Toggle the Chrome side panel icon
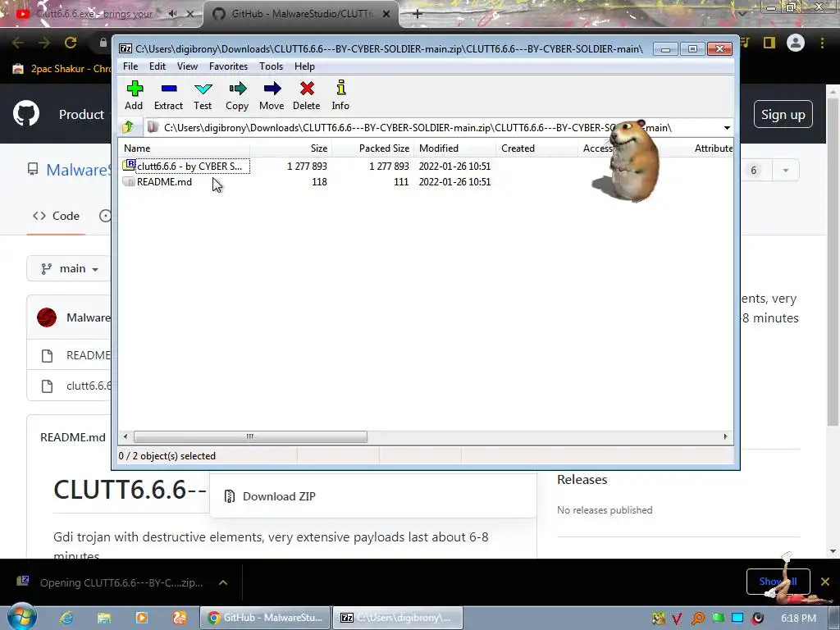The width and height of the screenshot is (840, 630). (769, 43)
